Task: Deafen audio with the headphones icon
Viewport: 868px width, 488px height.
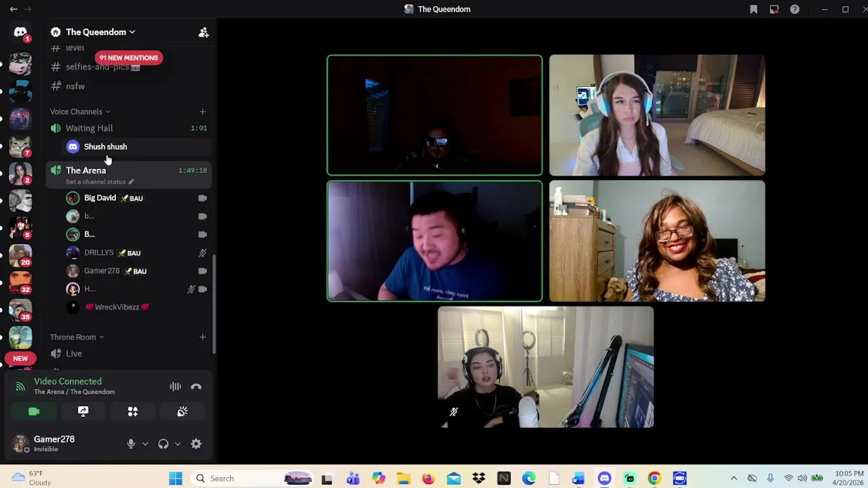Action: tap(163, 444)
